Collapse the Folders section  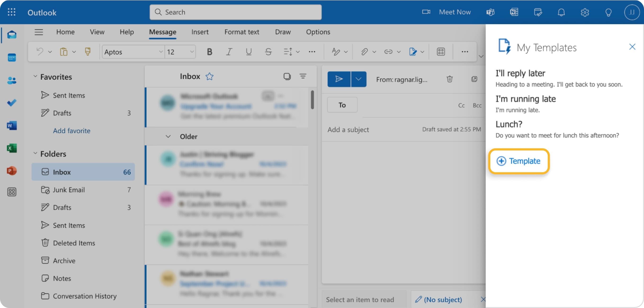point(35,153)
